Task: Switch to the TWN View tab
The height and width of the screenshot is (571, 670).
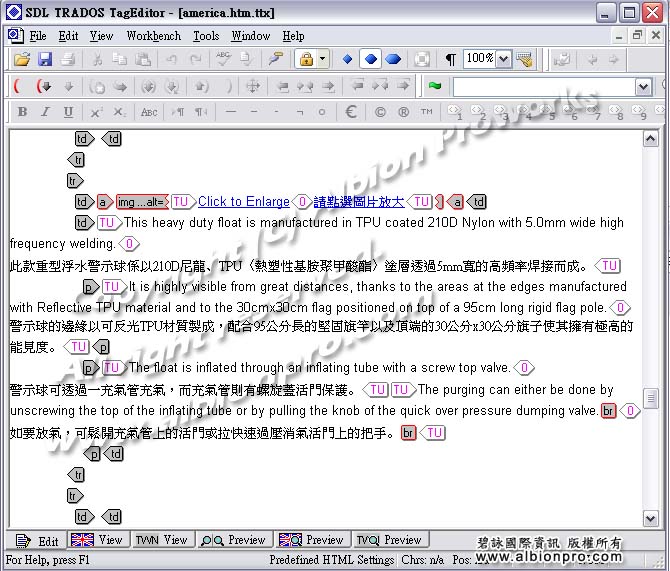Action: (162, 540)
